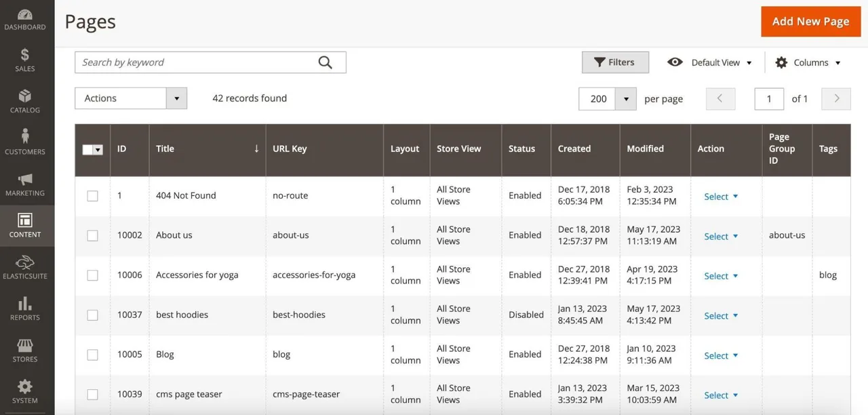Open Select action for Blog row

(x=721, y=355)
